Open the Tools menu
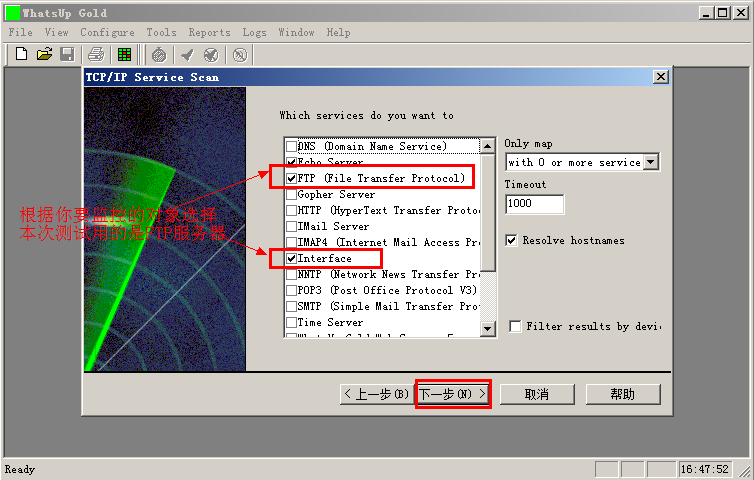The image size is (754, 480). coord(161,32)
